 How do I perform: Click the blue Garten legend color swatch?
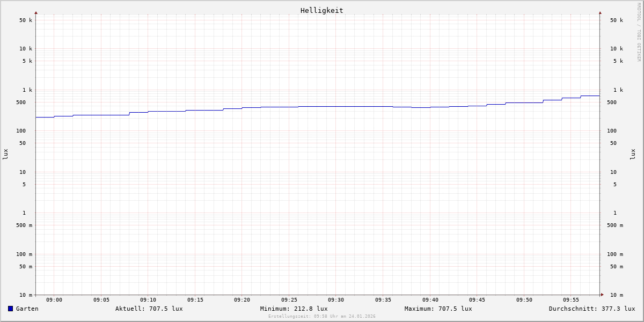pos(10,309)
